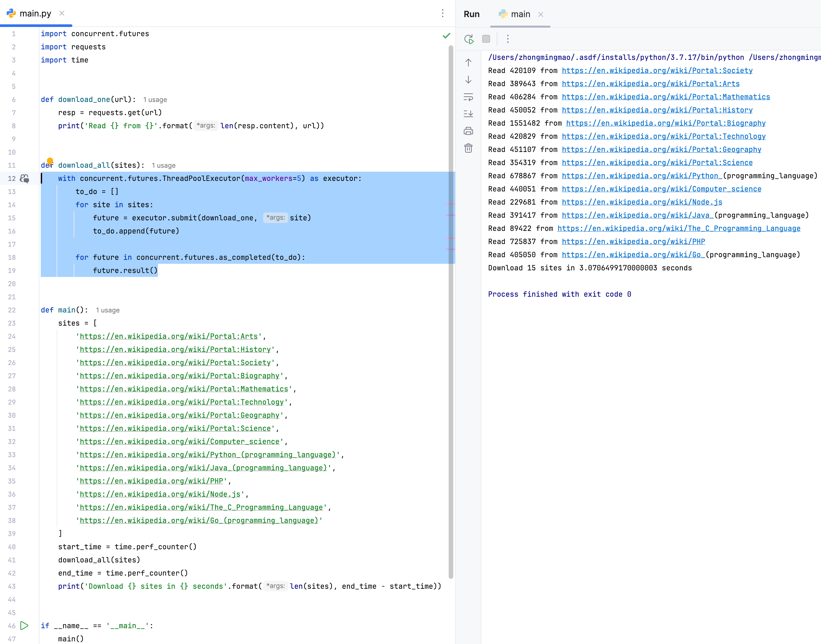Click the green inspections checkmark widget

click(446, 36)
